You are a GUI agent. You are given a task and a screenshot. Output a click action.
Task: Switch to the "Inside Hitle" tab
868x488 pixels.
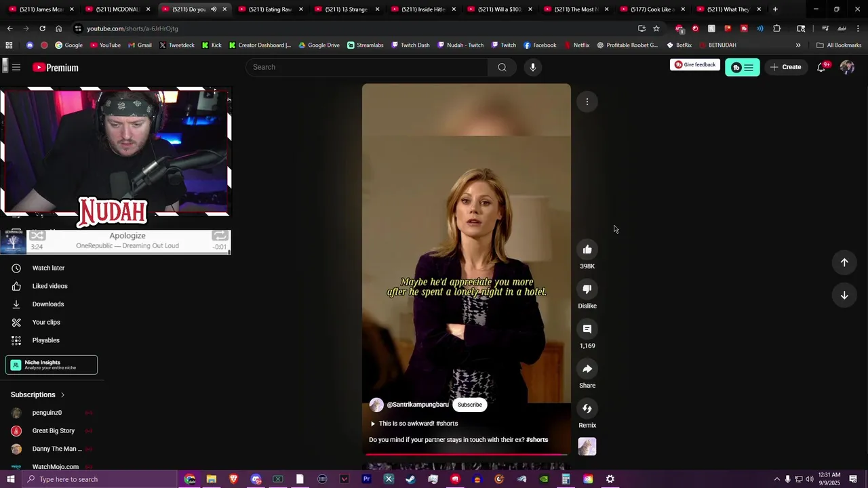point(422,9)
